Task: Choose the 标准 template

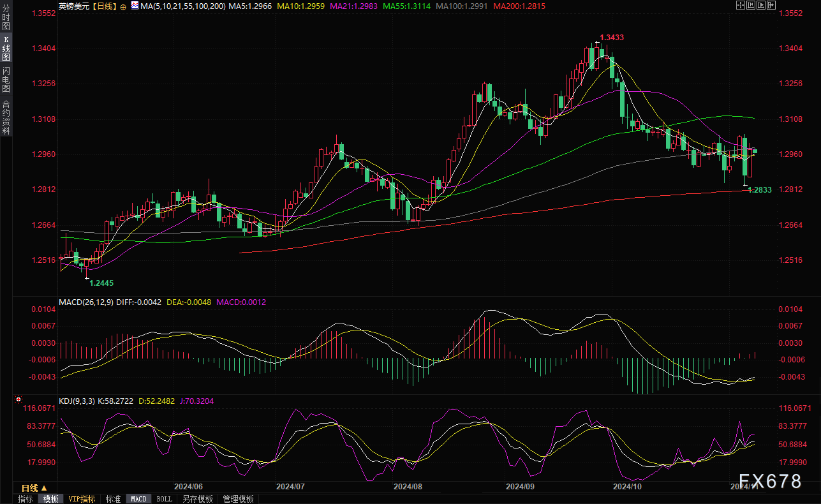Action: coord(113,499)
